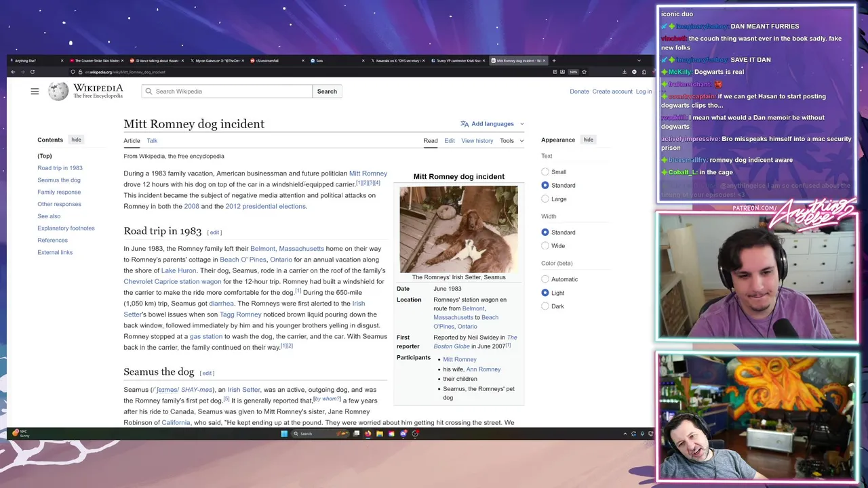The width and height of the screenshot is (868, 488).
Task: Click edit link beside Road trip in 1983
Action: pos(214,232)
